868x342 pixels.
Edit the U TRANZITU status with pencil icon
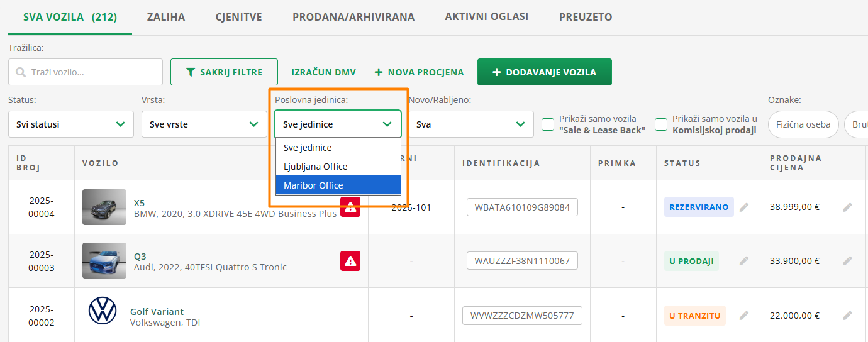(744, 316)
